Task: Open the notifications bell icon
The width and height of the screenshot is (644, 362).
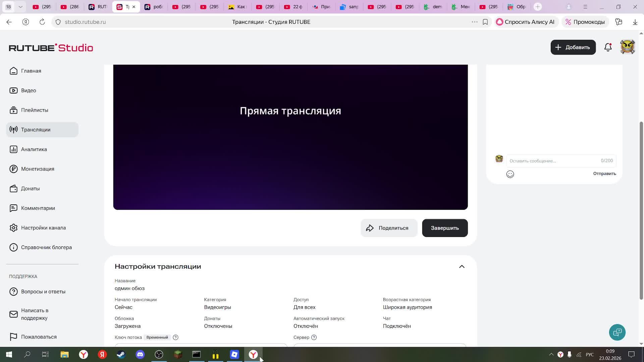Action: tap(608, 47)
